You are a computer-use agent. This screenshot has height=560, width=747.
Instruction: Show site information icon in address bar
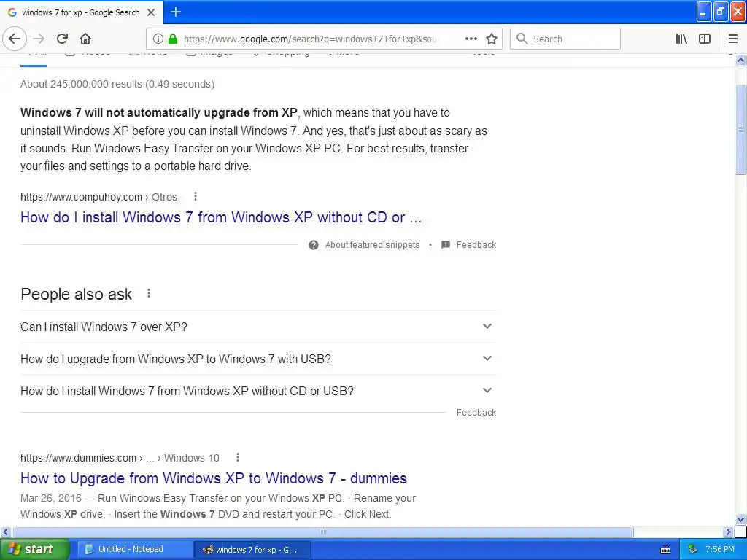(158, 39)
